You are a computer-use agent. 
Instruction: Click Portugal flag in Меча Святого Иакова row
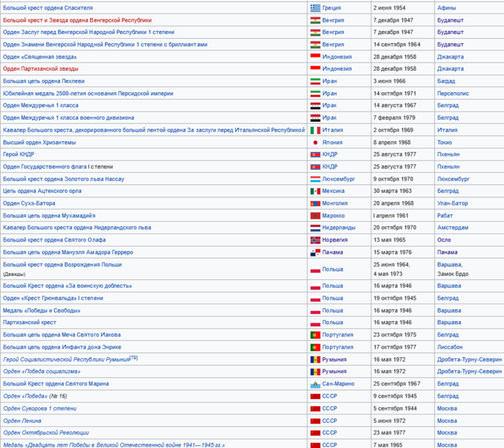[315, 335]
